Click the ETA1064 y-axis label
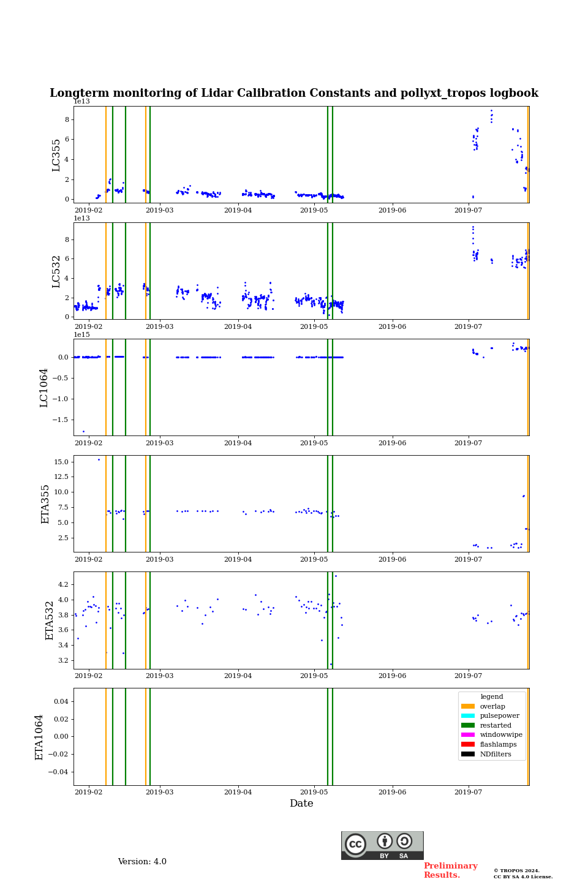This screenshot has height=882, width=588. [x=39, y=737]
